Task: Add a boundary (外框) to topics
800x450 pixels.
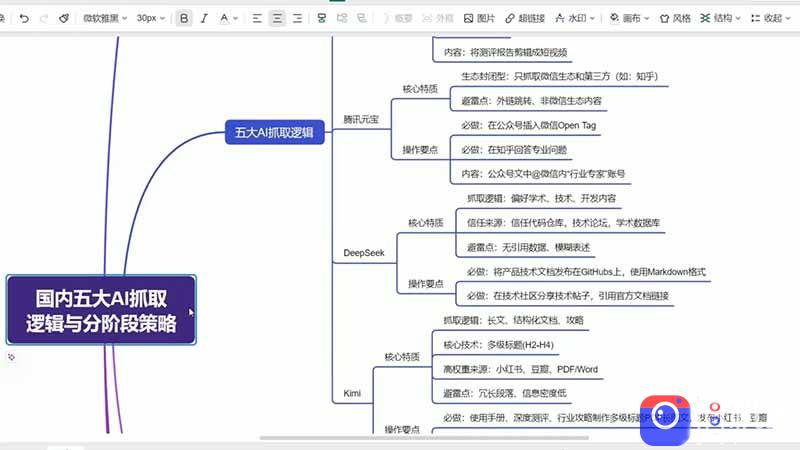Action: (x=438, y=18)
